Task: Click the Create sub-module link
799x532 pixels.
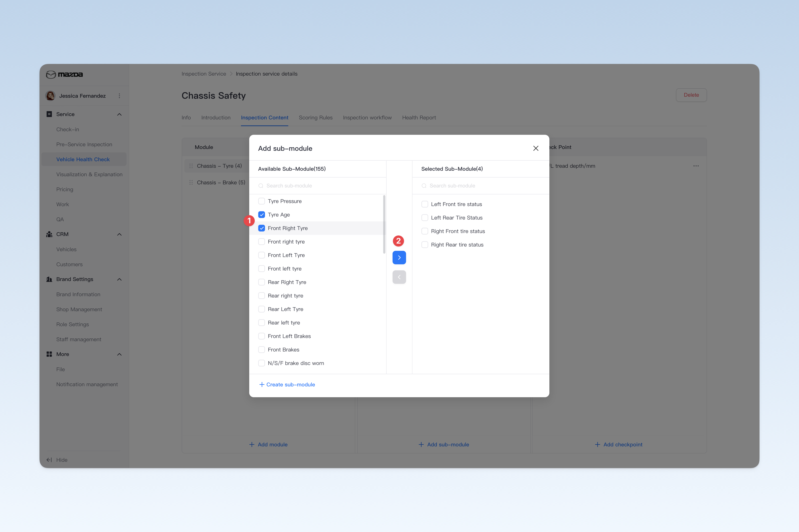Action: [x=287, y=384]
